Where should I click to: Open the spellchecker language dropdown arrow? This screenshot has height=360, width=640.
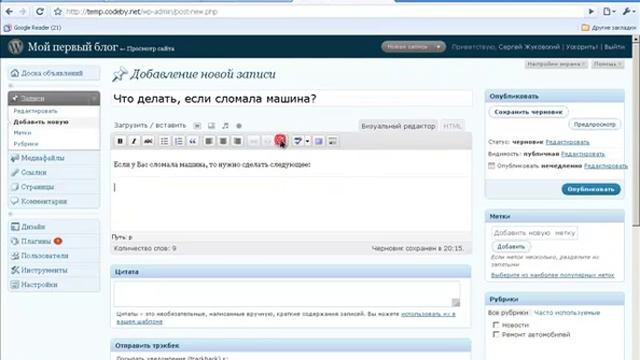click(x=307, y=141)
